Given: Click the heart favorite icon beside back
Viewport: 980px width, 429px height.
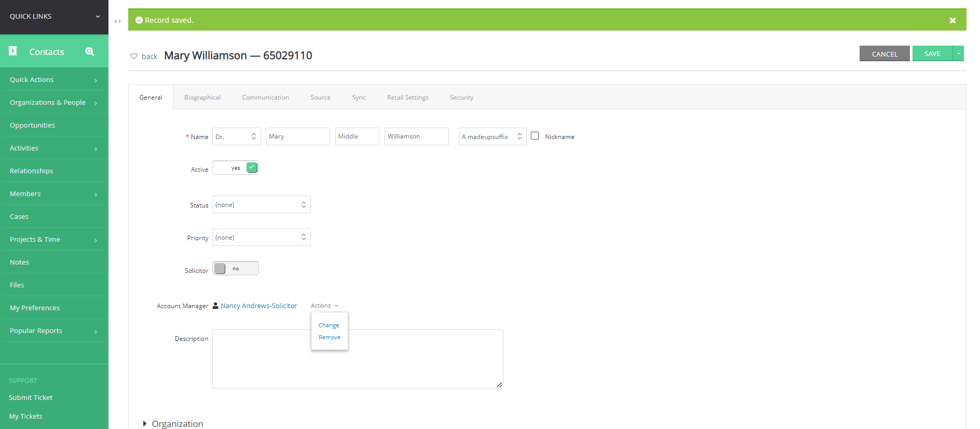Looking at the screenshot, I should (134, 56).
